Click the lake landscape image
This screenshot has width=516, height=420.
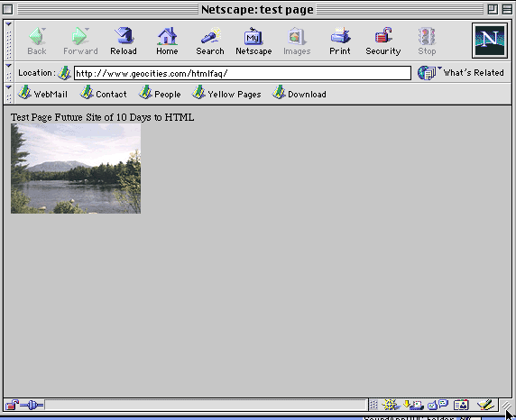(x=76, y=169)
